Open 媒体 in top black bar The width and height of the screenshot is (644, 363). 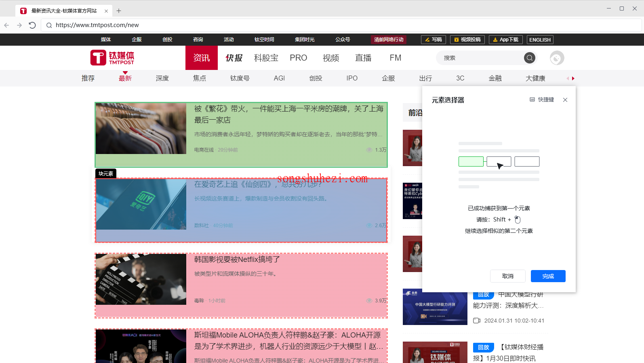point(106,40)
